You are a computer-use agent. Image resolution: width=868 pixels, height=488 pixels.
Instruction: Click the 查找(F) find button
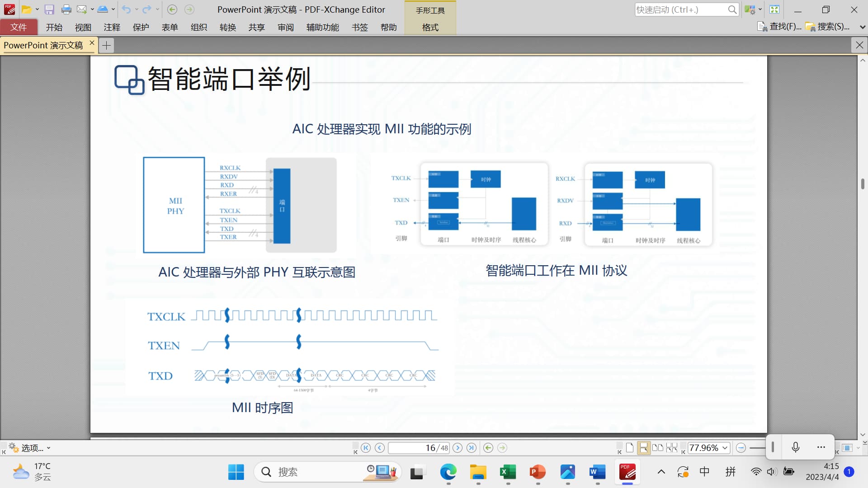point(779,27)
